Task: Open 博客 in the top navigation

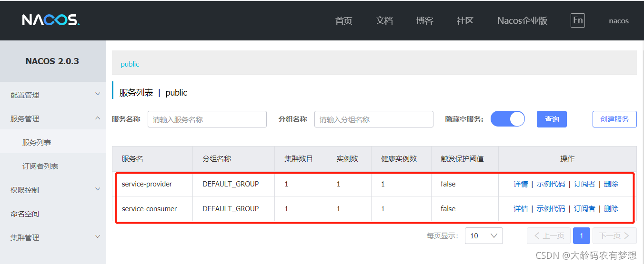Action: click(x=424, y=20)
